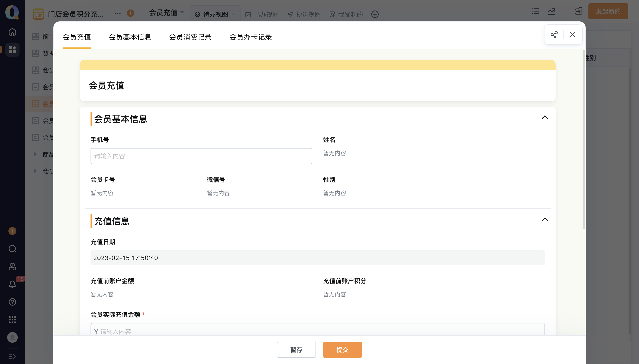Switch to the 会员办卡记录 tab

pyautogui.click(x=250, y=37)
